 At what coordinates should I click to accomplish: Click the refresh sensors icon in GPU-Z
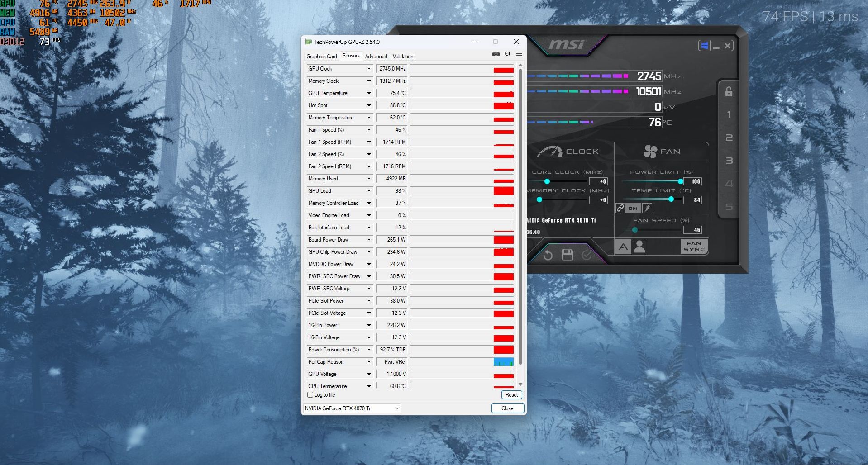(508, 54)
